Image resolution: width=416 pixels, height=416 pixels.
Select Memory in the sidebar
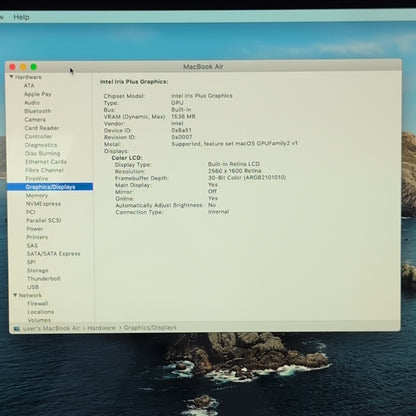[37, 195]
